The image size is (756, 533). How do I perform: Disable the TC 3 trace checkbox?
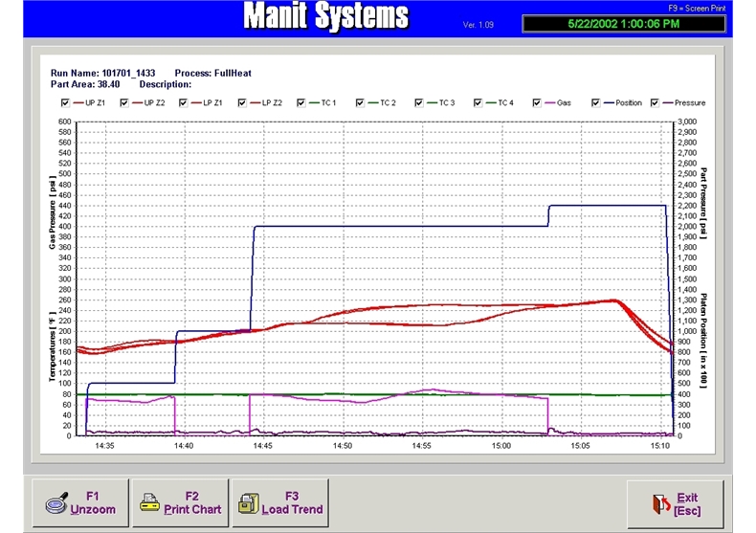click(419, 102)
